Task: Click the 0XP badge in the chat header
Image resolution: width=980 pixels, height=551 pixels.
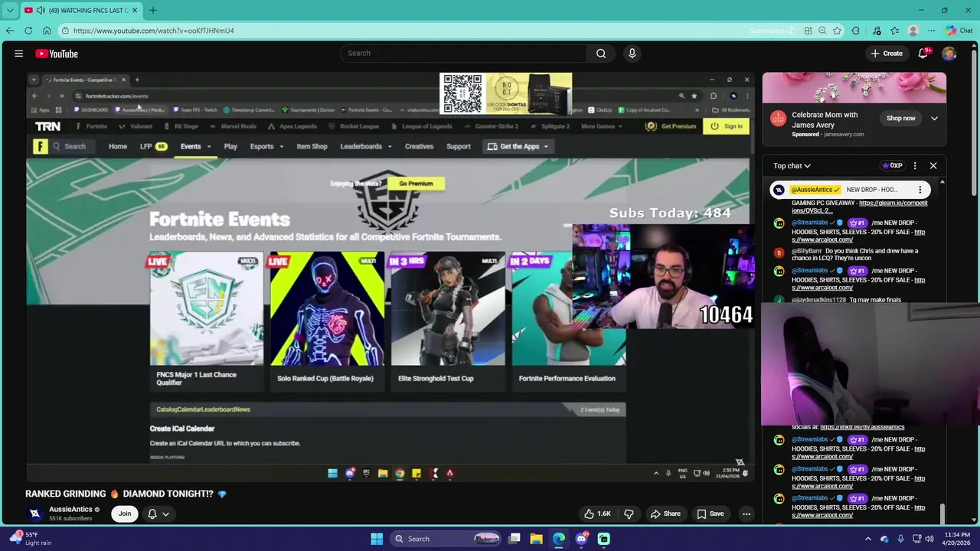Action: click(x=893, y=165)
